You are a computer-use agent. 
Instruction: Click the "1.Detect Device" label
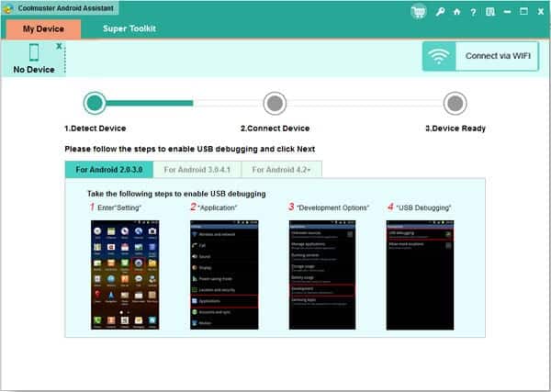(x=96, y=129)
